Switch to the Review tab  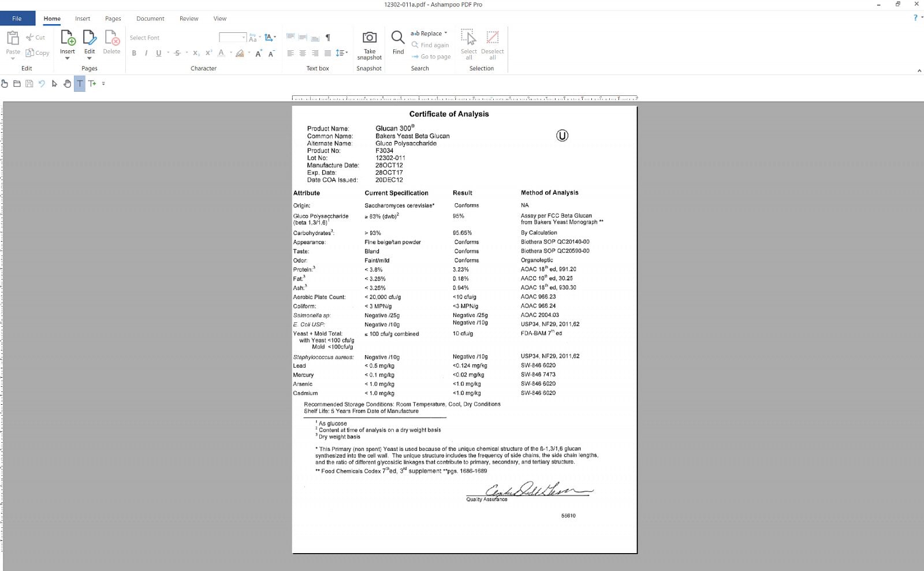[x=189, y=18]
